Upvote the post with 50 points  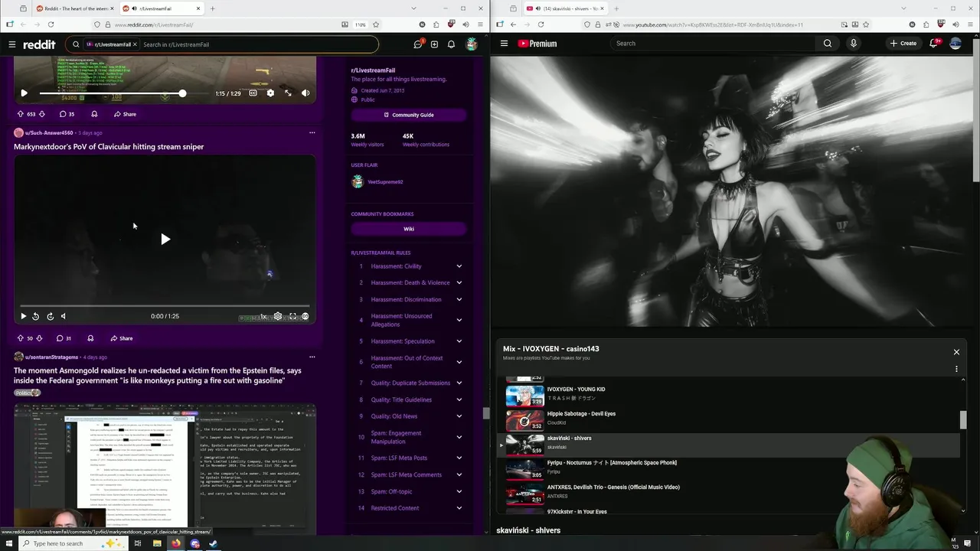pos(20,338)
